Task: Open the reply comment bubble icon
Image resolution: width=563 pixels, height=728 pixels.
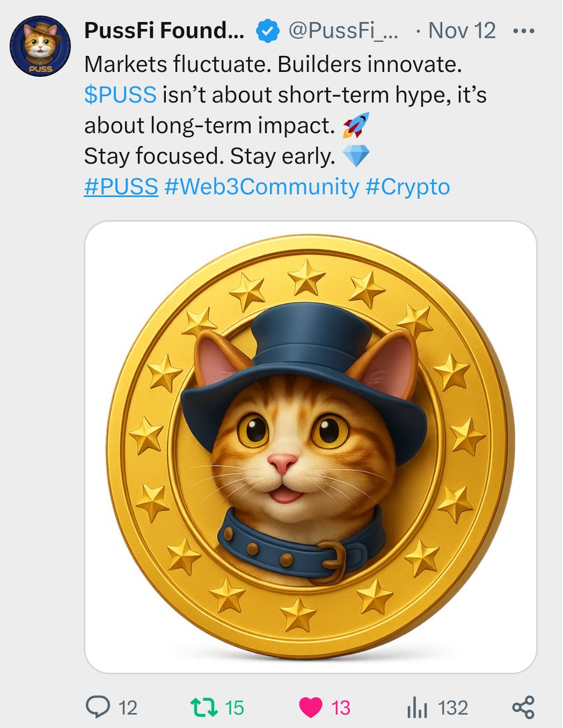Action: [98, 707]
